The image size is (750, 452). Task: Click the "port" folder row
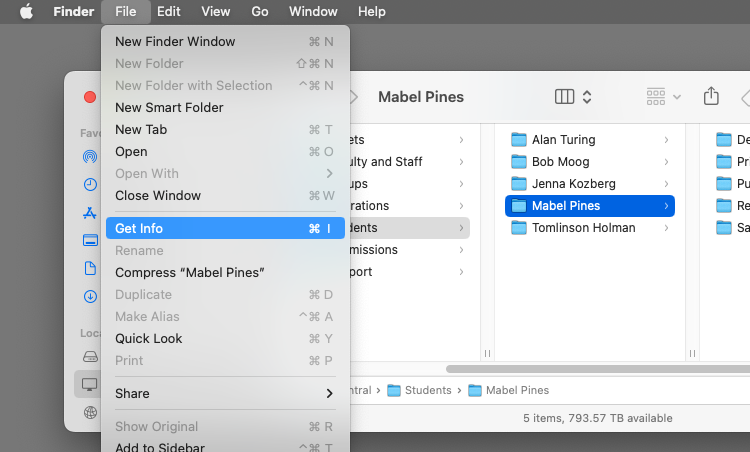(x=410, y=272)
